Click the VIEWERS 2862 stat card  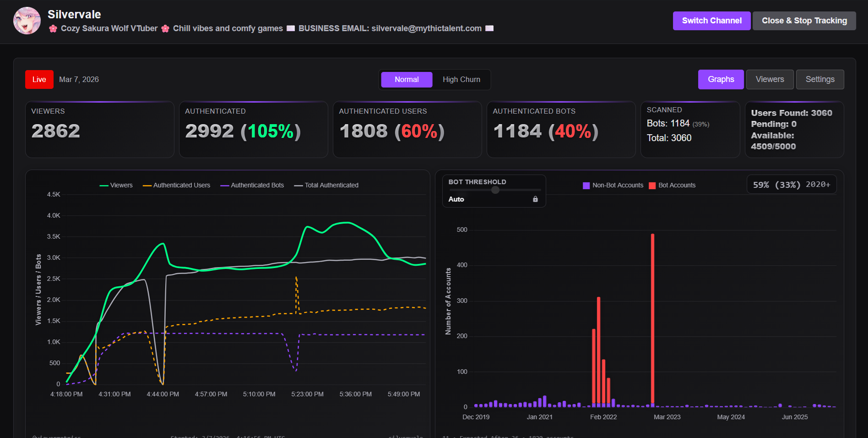point(100,130)
